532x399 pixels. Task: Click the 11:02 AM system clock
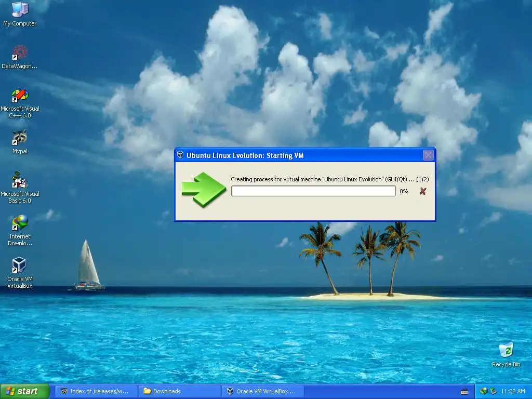513,391
